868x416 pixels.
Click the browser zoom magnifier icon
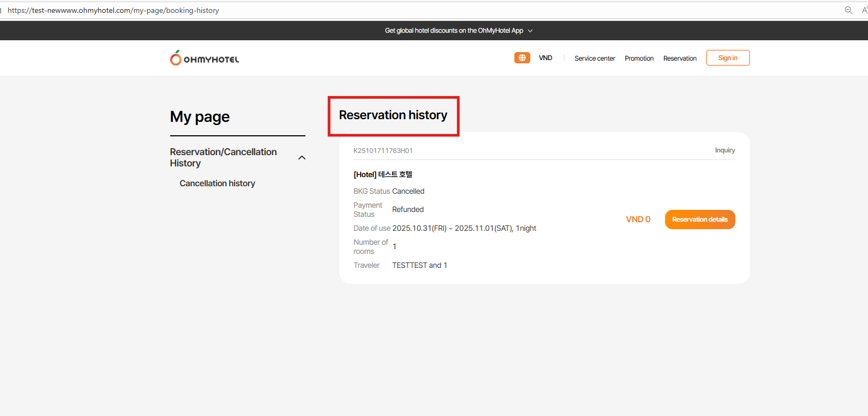pyautogui.click(x=848, y=10)
